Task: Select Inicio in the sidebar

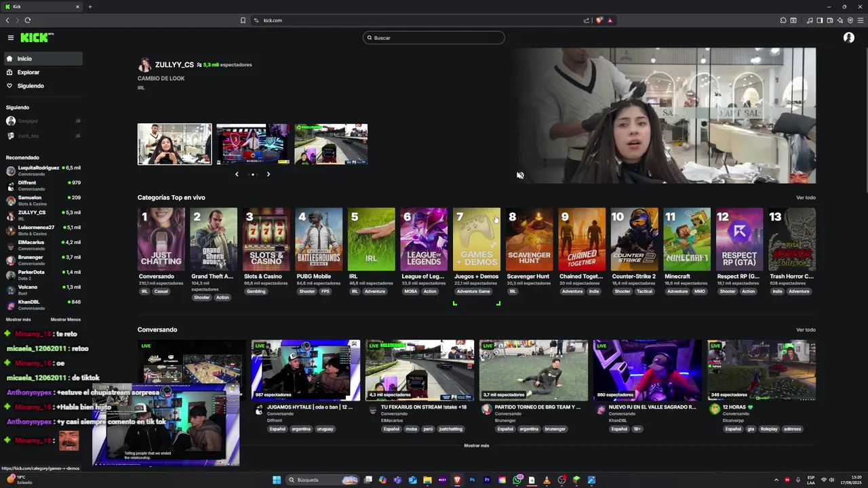Action: 43,59
